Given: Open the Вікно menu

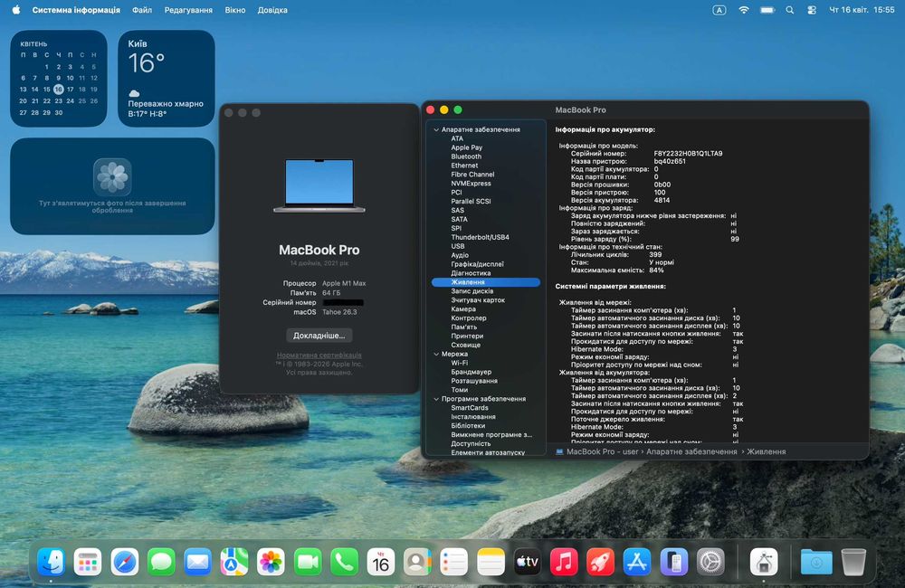Looking at the screenshot, I should [x=235, y=10].
